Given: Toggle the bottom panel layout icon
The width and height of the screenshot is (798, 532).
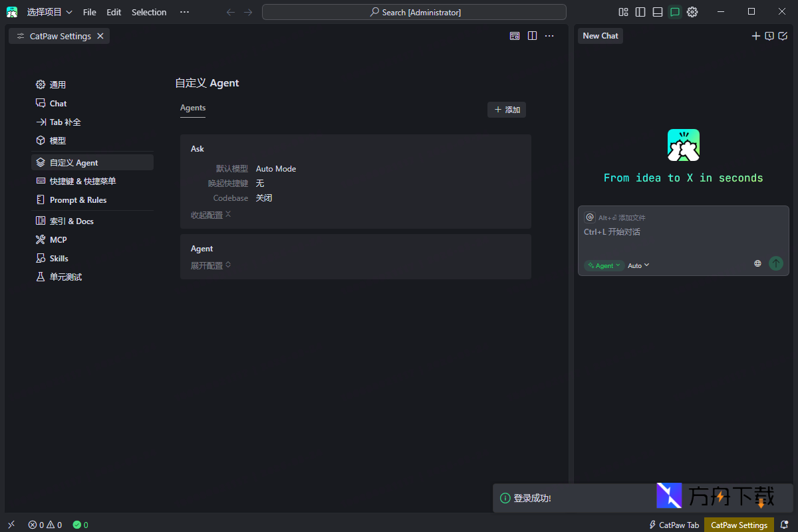Looking at the screenshot, I should (x=658, y=12).
